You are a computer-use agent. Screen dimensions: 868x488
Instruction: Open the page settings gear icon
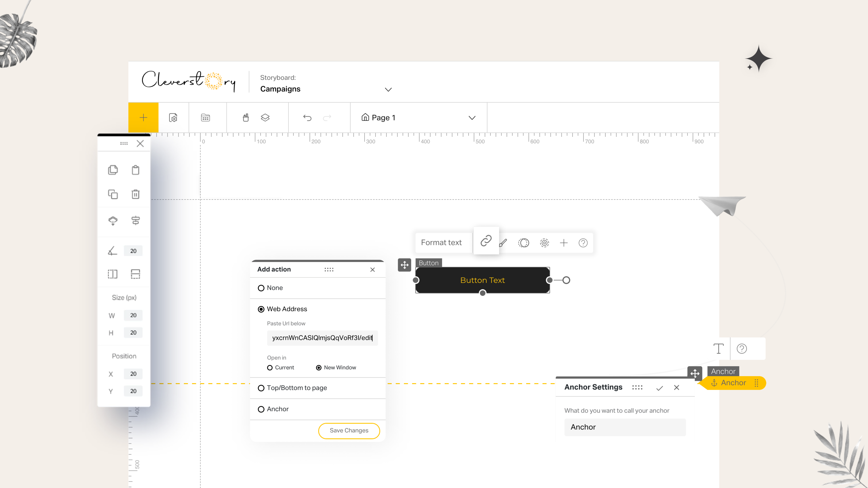173,117
